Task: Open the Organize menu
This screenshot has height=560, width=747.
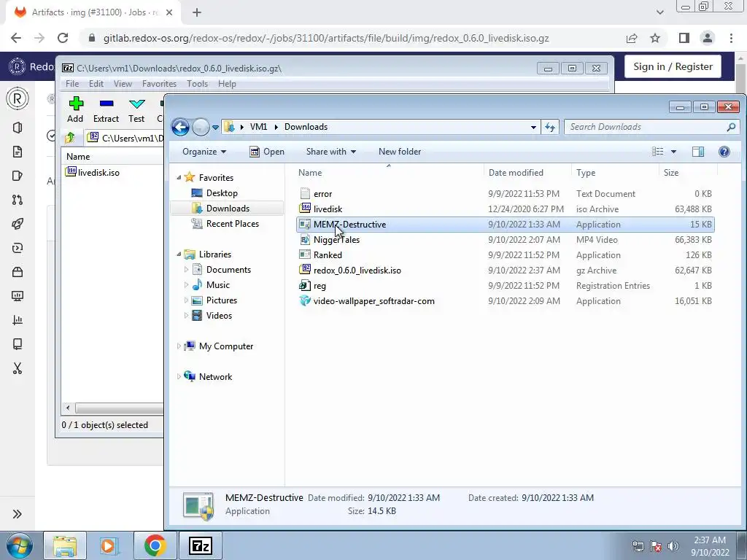Action: point(204,152)
